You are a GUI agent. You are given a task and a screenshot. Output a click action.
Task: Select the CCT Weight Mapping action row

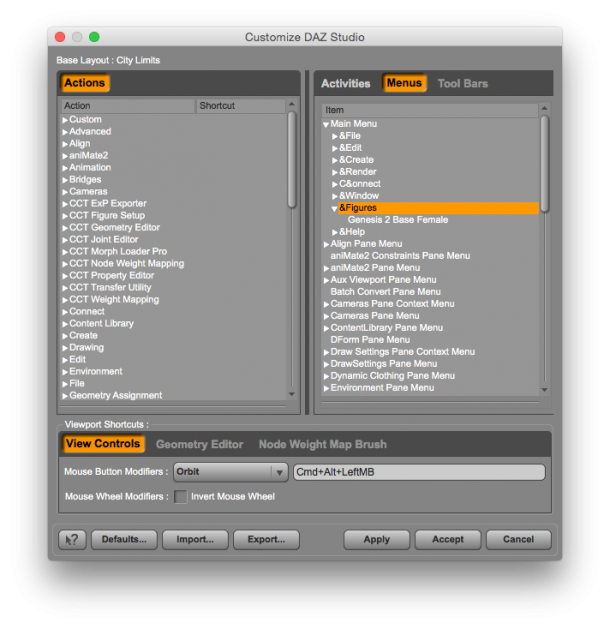coord(114,300)
